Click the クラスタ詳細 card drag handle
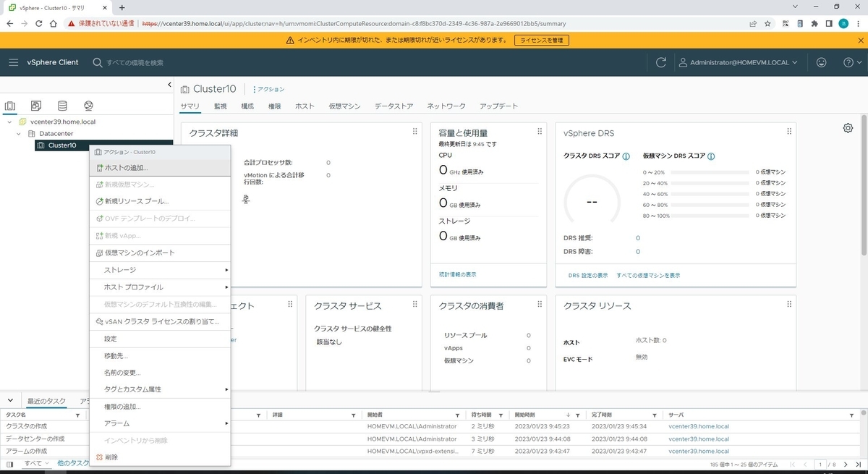Image resolution: width=868 pixels, height=474 pixels. pyautogui.click(x=414, y=132)
